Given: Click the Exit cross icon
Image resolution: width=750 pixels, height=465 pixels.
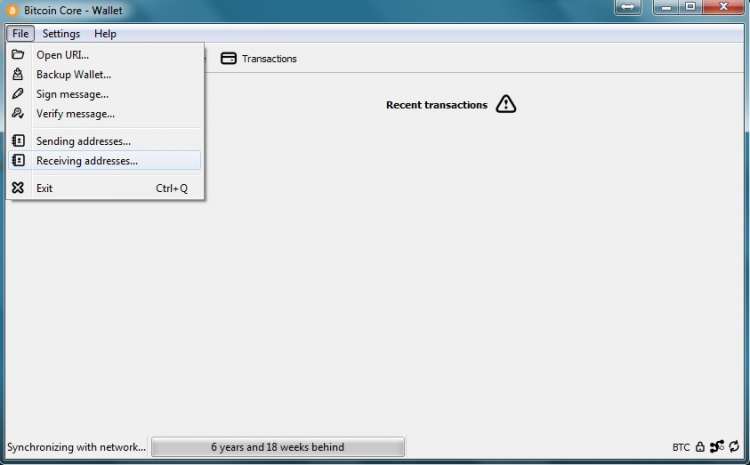Looking at the screenshot, I should click(18, 188).
